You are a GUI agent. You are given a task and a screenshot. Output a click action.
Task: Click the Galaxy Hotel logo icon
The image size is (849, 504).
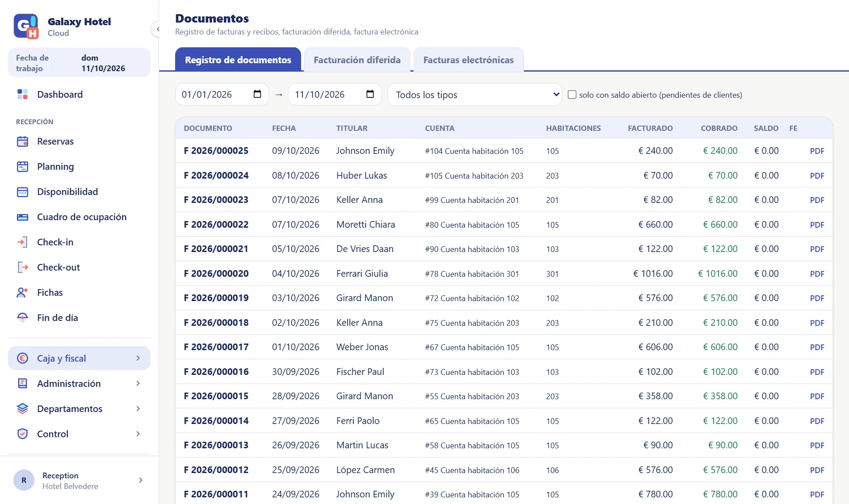point(26,27)
